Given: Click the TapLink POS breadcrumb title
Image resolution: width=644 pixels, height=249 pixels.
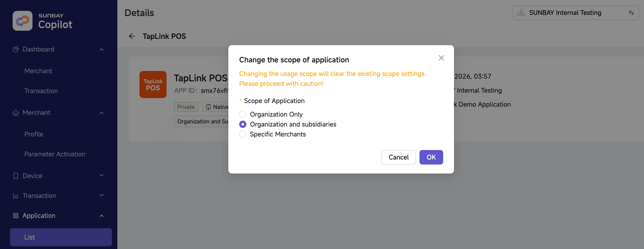Looking at the screenshot, I should [x=164, y=37].
